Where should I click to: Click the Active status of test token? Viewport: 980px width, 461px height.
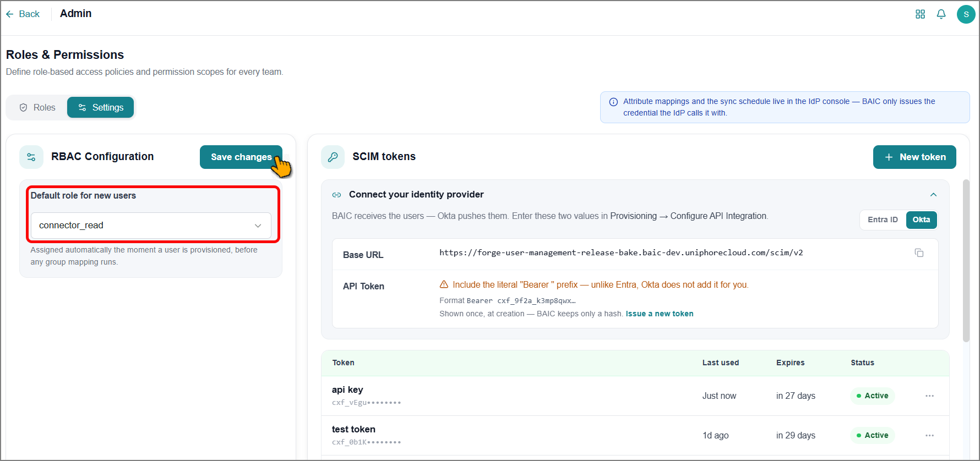tap(872, 435)
